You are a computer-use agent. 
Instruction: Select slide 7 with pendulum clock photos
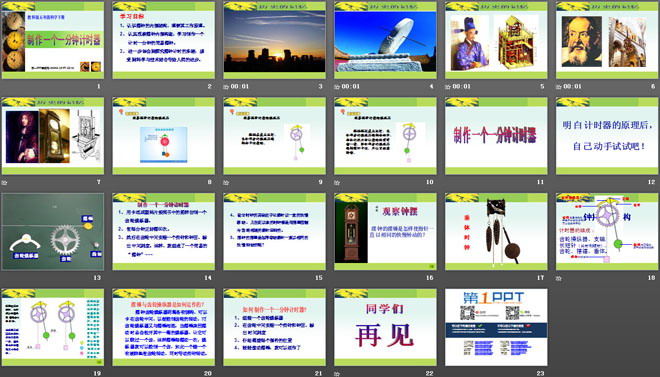53,136
